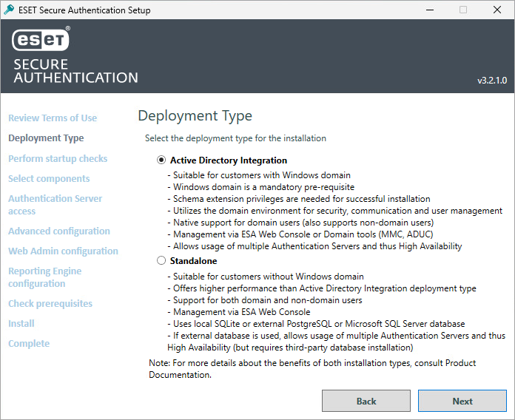
Task: Open the Select components step
Action: coord(49,178)
